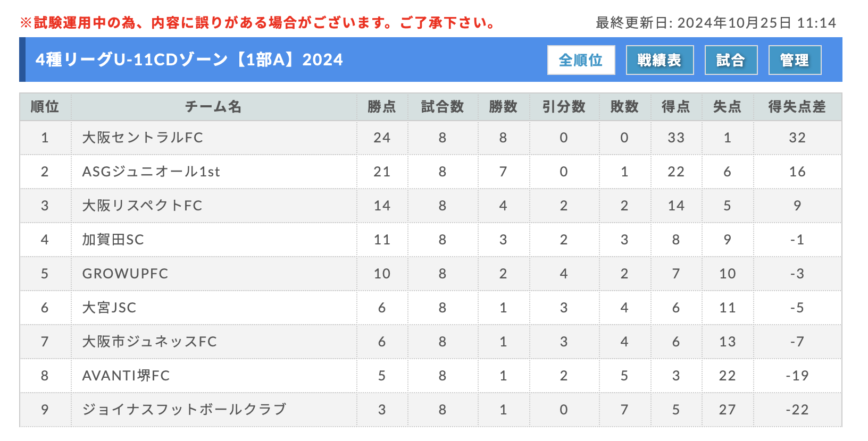Viewport: 868px width, 441px height.
Task: Select the ASGジュニオール1st team row
Action: (430, 172)
